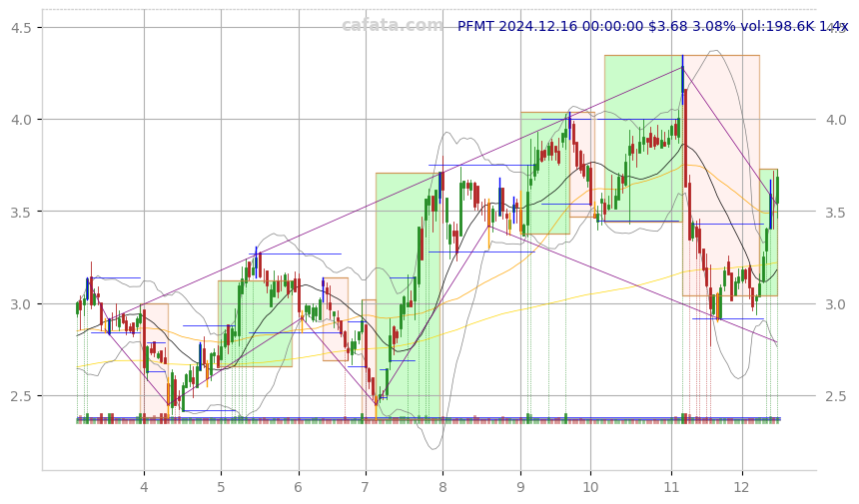Click the large green zone between months 7 and 8
The height and width of the screenshot is (504, 859).
pos(408,295)
